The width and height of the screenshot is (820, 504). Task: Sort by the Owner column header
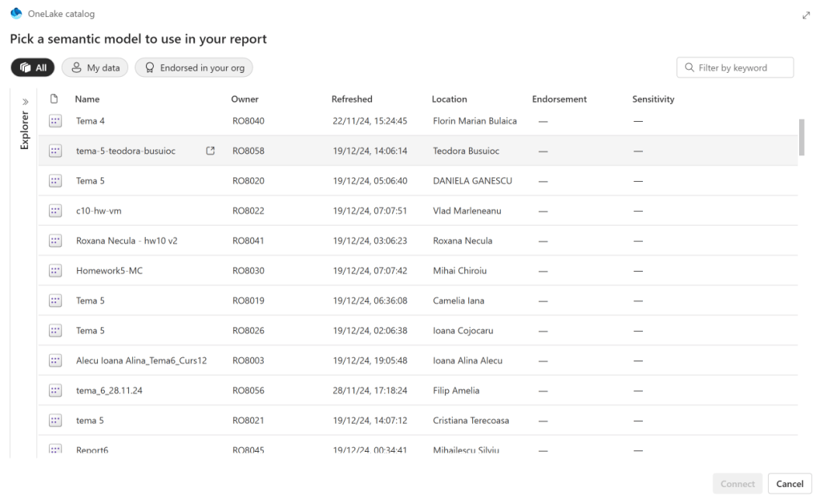coord(244,99)
